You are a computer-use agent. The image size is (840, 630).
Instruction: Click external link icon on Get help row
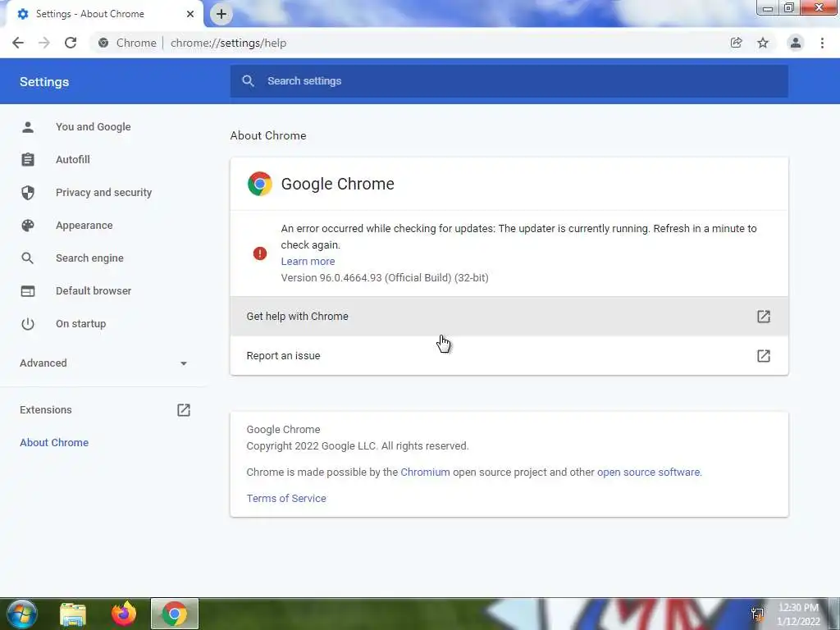click(x=764, y=317)
